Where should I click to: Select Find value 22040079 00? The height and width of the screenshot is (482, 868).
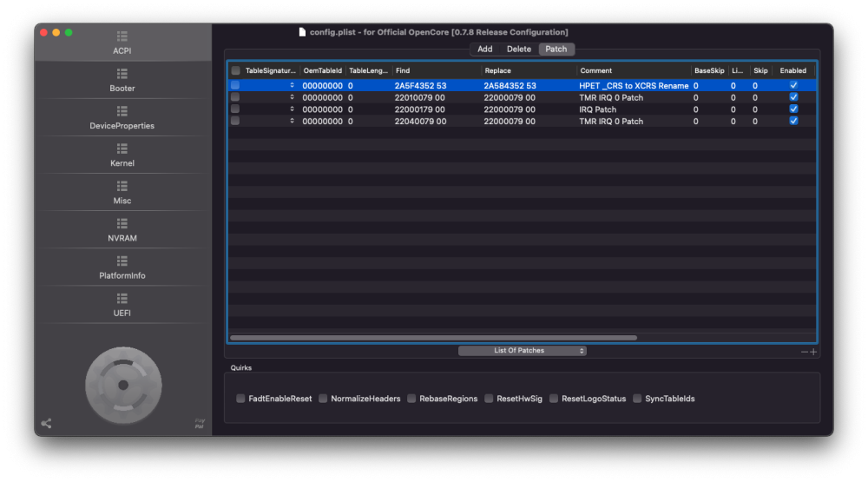(420, 122)
